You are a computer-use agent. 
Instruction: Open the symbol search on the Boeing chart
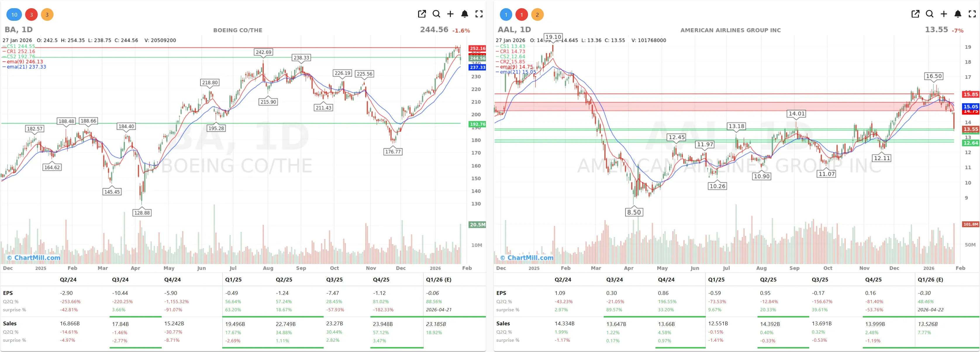point(436,14)
